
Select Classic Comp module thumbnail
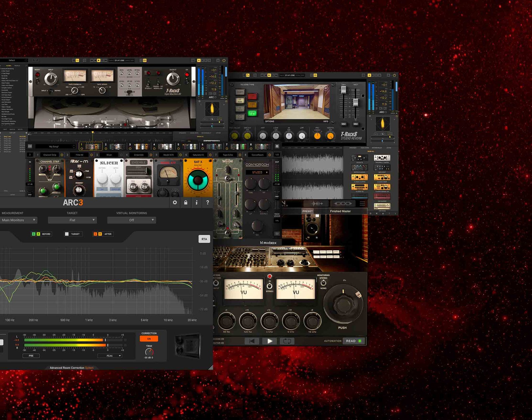coord(382,177)
